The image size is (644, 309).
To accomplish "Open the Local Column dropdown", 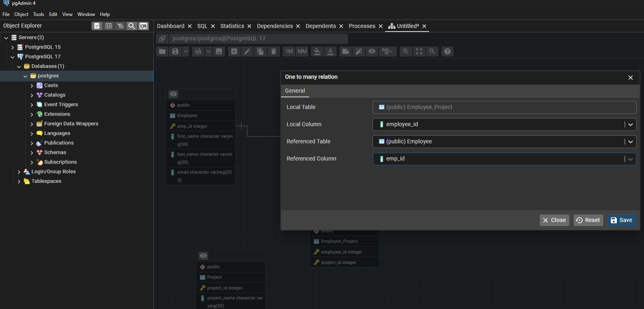I will tap(630, 125).
